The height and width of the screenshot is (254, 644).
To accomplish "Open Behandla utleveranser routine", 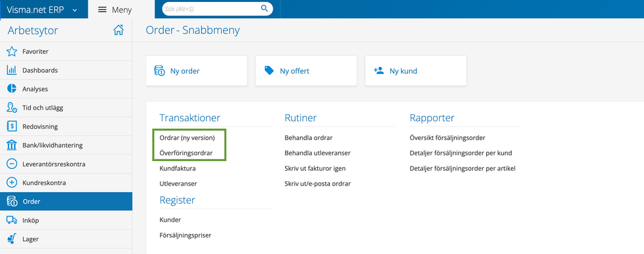I will 317,153.
